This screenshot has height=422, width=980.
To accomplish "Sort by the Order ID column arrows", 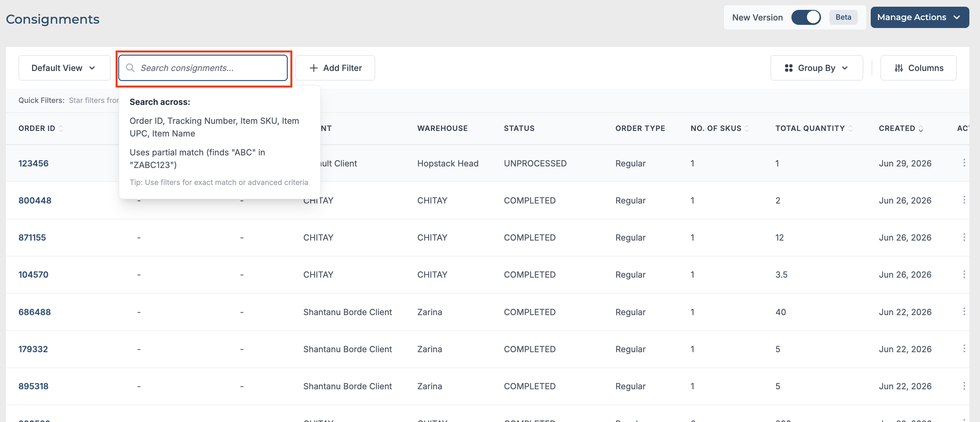I will tap(61, 129).
